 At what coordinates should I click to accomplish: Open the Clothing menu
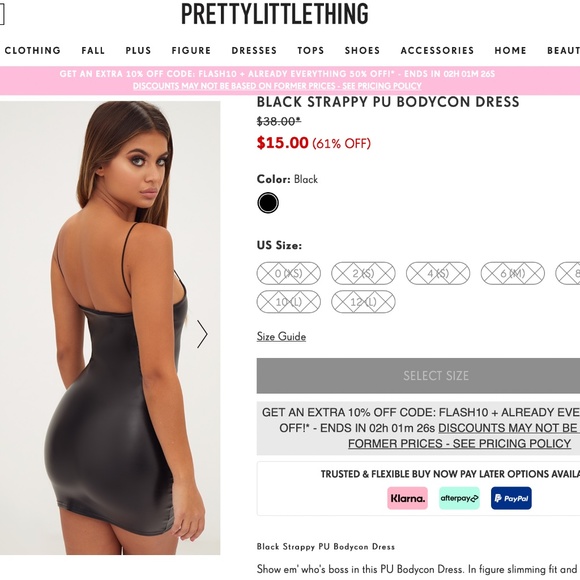[x=33, y=50]
